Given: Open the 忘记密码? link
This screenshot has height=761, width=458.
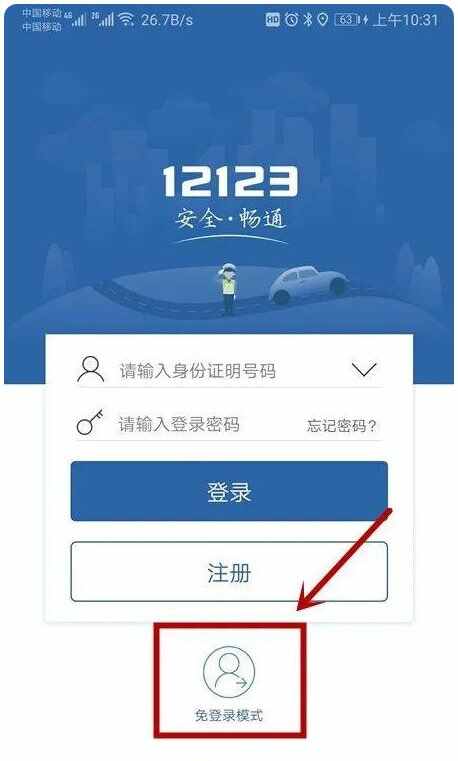Looking at the screenshot, I should [x=342, y=426].
